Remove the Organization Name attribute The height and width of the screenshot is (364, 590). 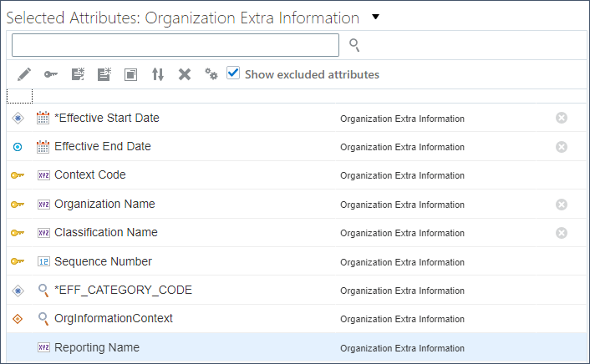click(x=562, y=204)
